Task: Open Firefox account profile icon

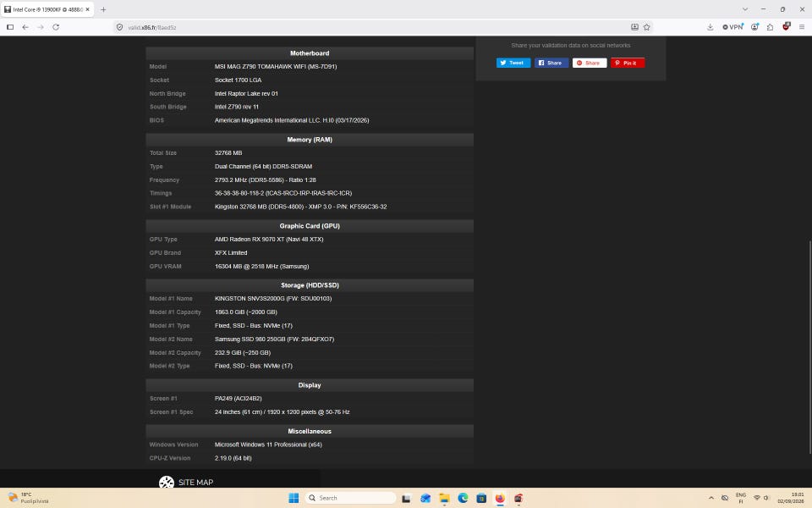Action: point(755,27)
